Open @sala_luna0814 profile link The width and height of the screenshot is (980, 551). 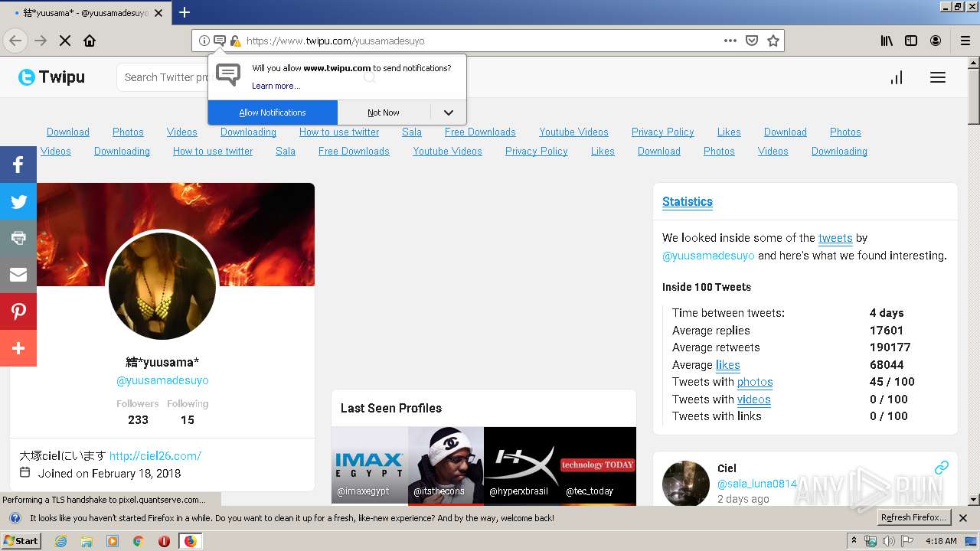pos(757,484)
